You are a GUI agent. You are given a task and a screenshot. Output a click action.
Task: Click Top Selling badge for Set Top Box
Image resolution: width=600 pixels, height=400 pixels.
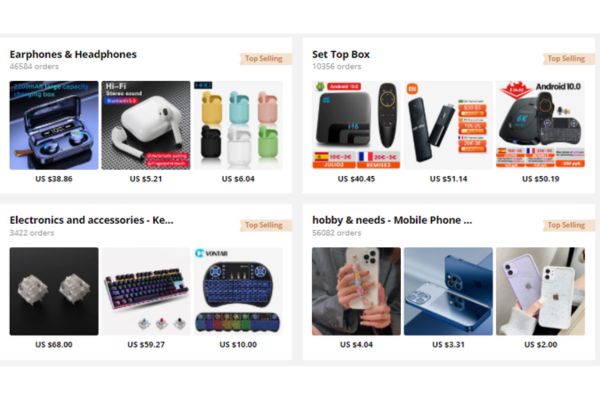pos(568,59)
